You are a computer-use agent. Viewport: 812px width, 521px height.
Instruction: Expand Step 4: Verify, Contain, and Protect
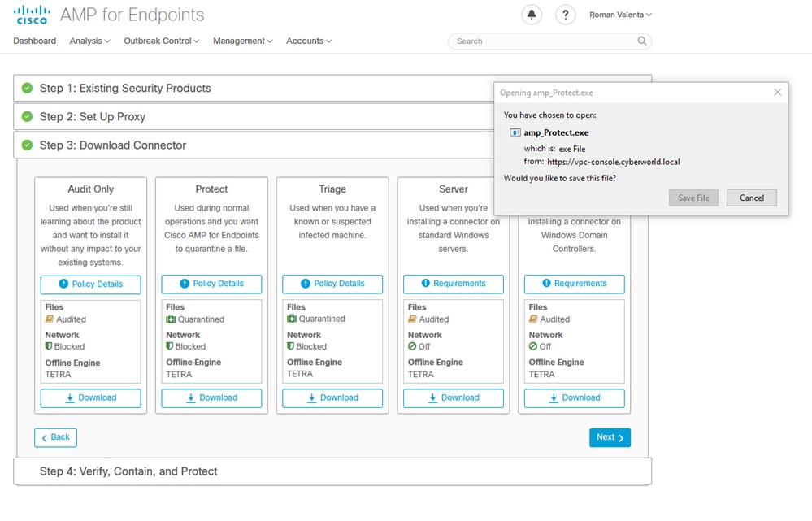pyautogui.click(x=332, y=471)
